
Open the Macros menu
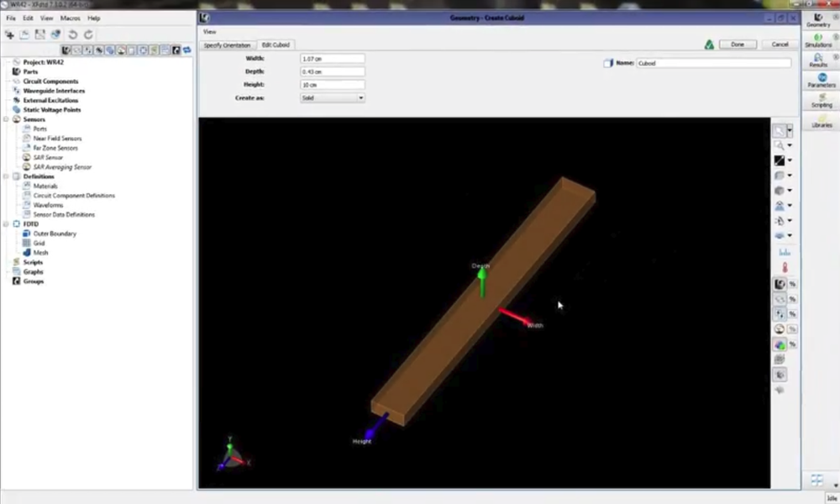pyautogui.click(x=71, y=18)
